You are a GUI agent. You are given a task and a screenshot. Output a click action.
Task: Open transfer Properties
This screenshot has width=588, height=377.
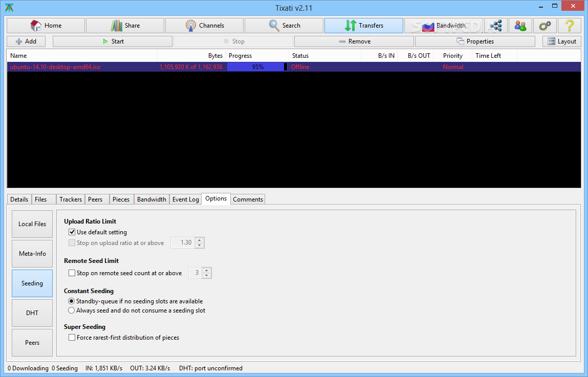[475, 41]
